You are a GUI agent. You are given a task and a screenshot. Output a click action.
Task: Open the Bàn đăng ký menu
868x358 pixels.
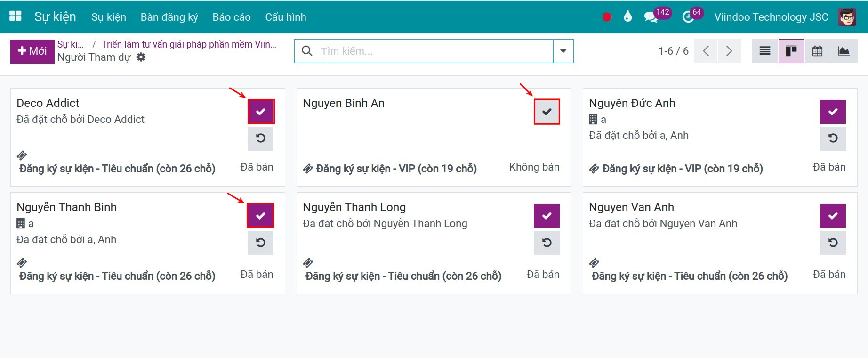click(169, 17)
